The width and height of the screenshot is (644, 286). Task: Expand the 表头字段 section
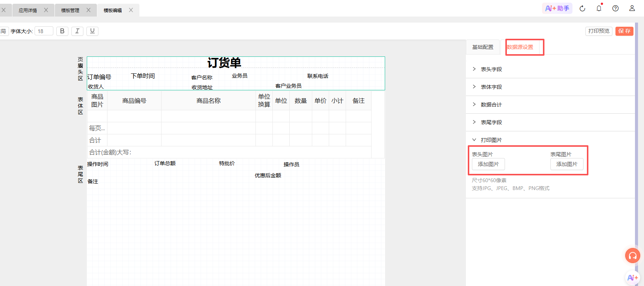tap(550, 69)
